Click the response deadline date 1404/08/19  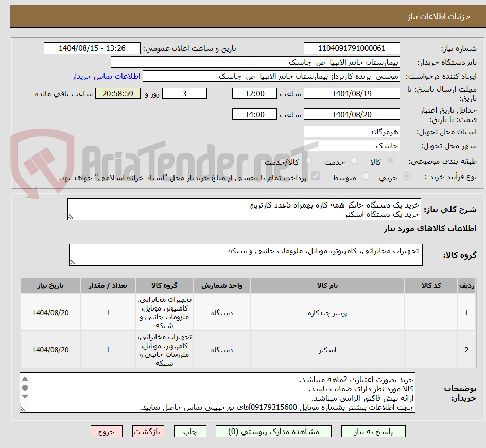pyautogui.click(x=352, y=93)
